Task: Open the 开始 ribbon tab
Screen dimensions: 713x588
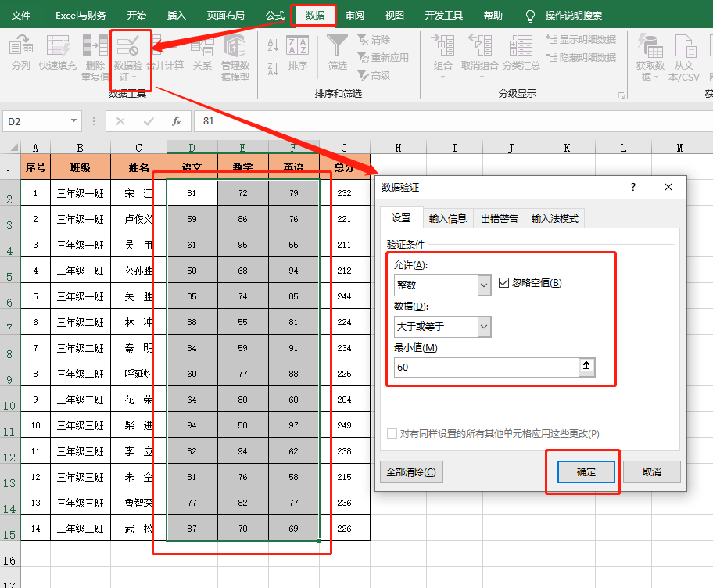Action: click(136, 16)
